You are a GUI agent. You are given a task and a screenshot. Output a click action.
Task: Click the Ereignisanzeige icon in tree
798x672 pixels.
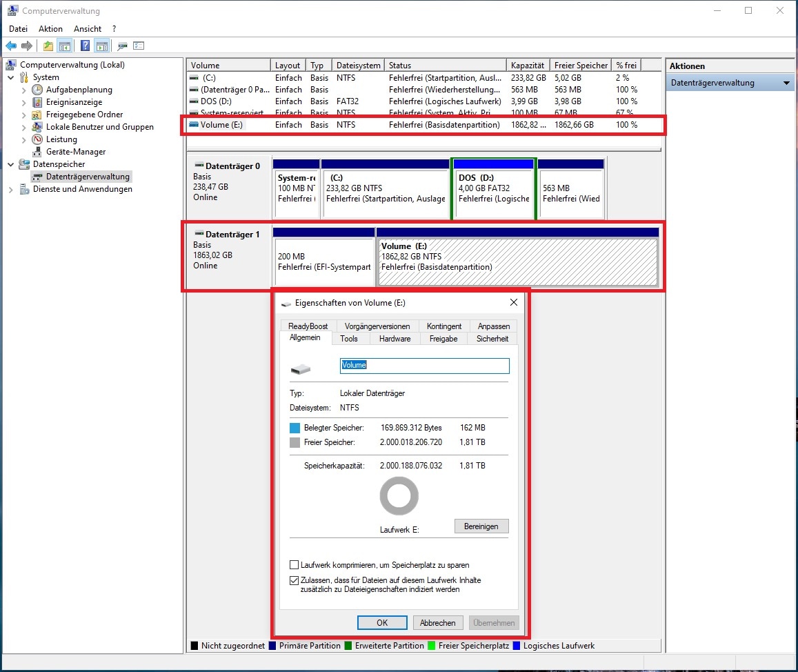pyautogui.click(x=37, y=102)
